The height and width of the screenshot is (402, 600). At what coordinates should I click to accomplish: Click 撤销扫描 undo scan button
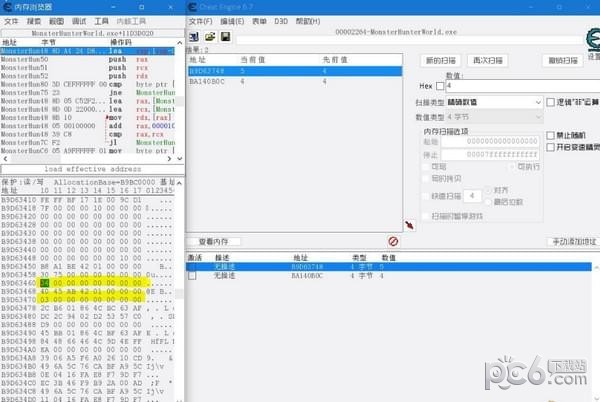coord(563,60)
